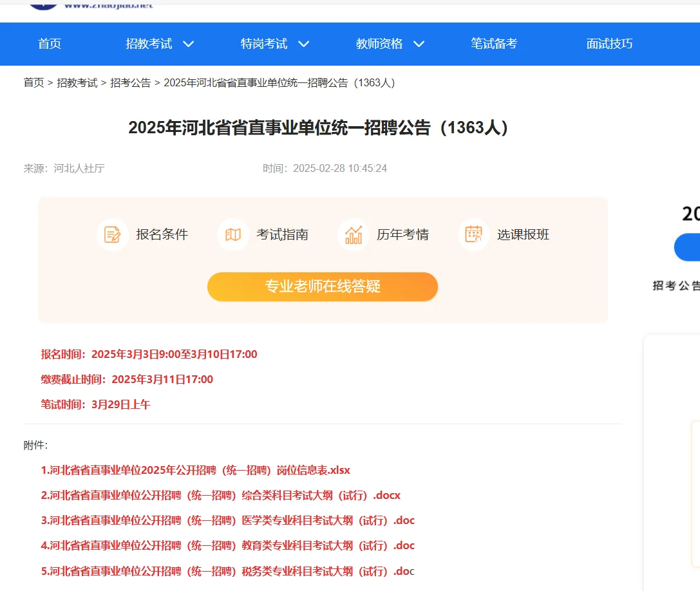The width and height of the screenshot is (700, 591).
Task: Click the 报名条件 document icon
Action: [113, 234]
